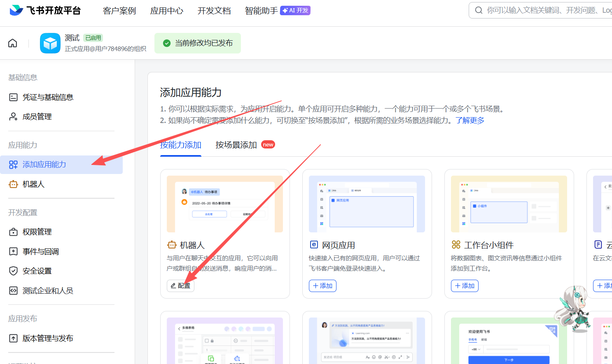Open 机器人 sidebar item

pos(61,184)
